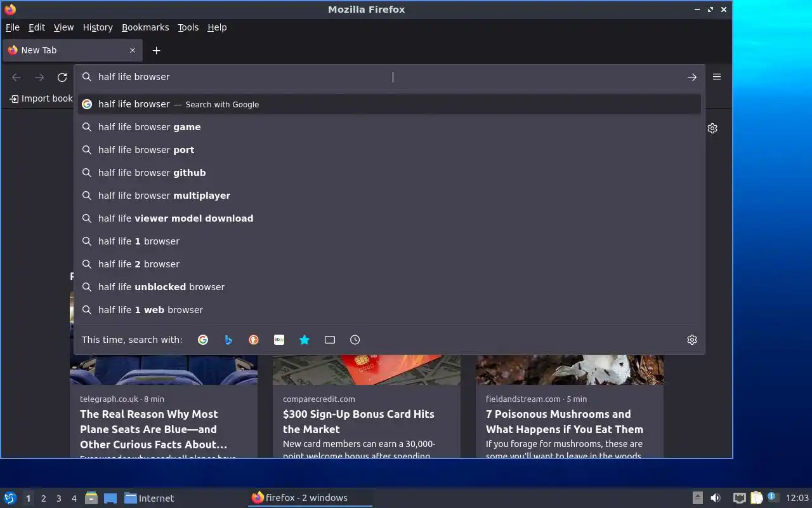The image size is (812, 508).
Task: Click the firefox - 2 windows taskbar button
Action: pyautogui.click(x=310, y=498)
